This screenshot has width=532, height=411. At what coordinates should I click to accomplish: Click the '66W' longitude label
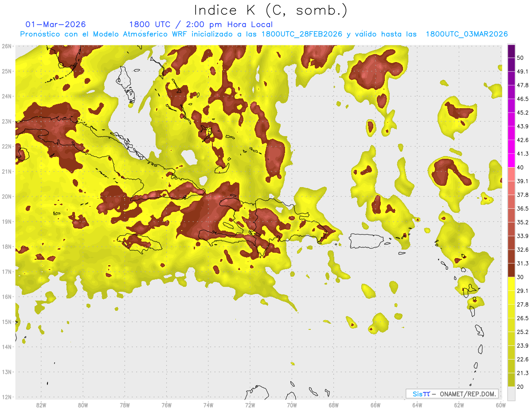tap(376, 405)
